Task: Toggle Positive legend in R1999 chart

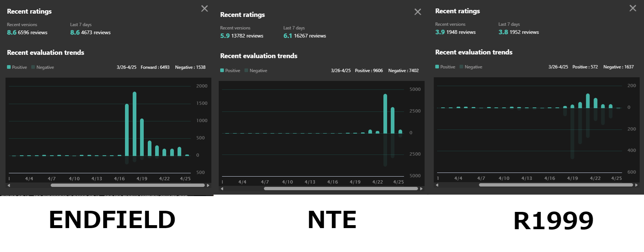Action: [445, 67]
